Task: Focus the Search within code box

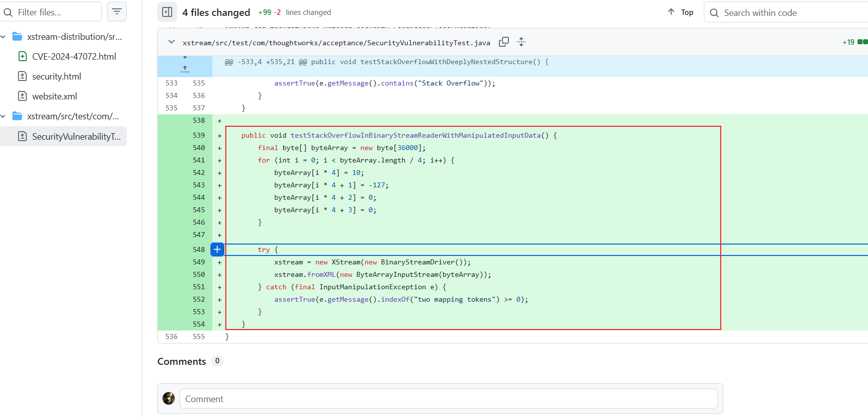Action: 786,12
